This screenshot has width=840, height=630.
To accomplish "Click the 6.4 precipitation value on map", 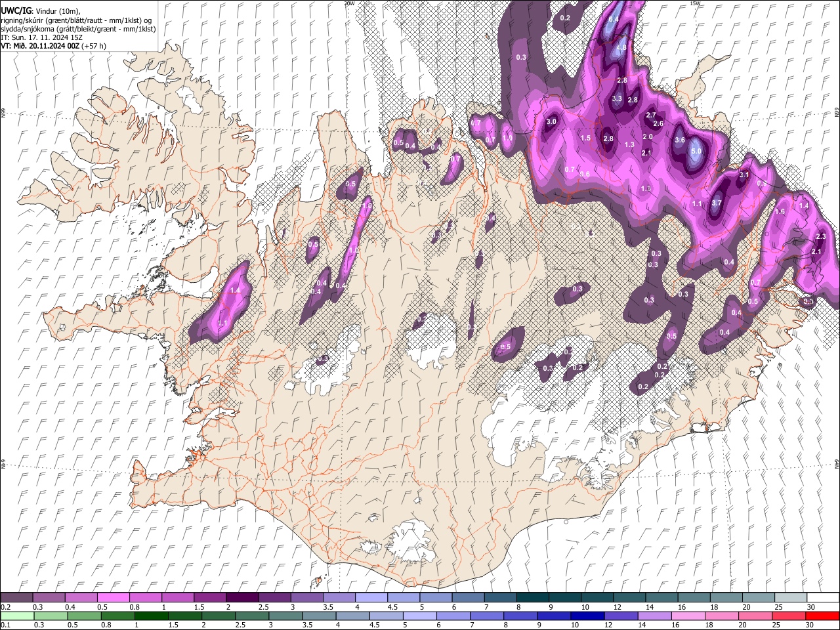I will coord(614,20).
